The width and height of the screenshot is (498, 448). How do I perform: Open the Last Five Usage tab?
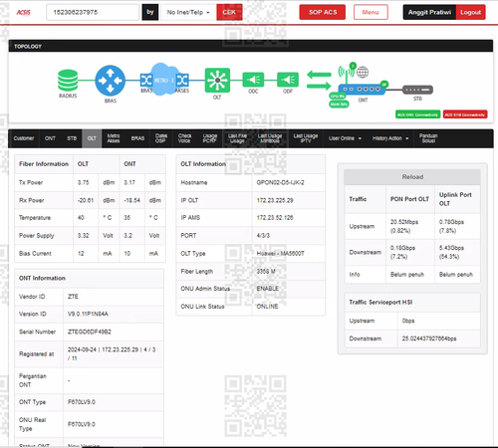(237, 138)
